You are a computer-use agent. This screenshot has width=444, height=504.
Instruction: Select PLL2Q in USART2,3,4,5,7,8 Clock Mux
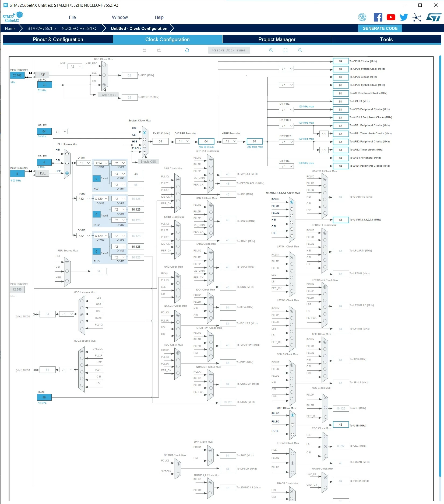pos(292,209)
